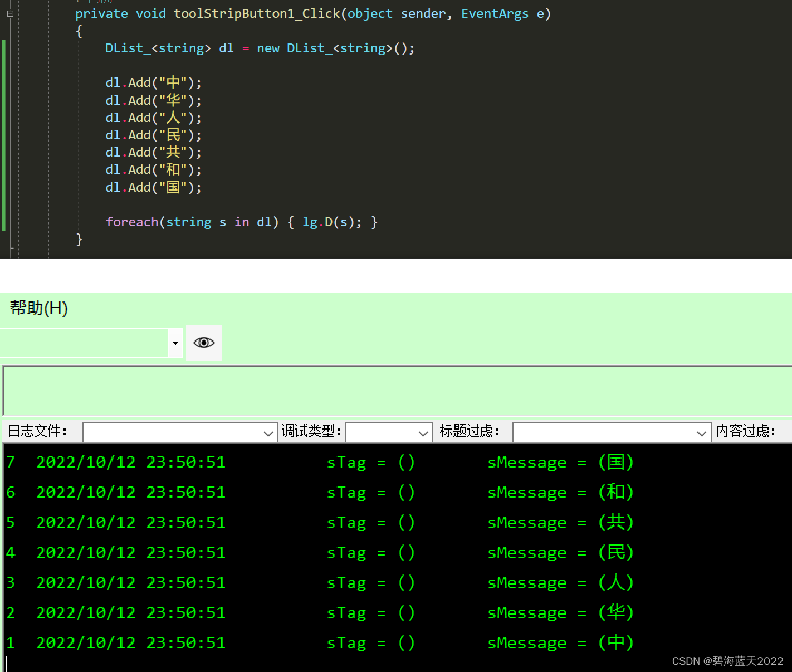792x672 pixels.
Task: Expand the 调试类型 dropdown
Action: (423, 432)
